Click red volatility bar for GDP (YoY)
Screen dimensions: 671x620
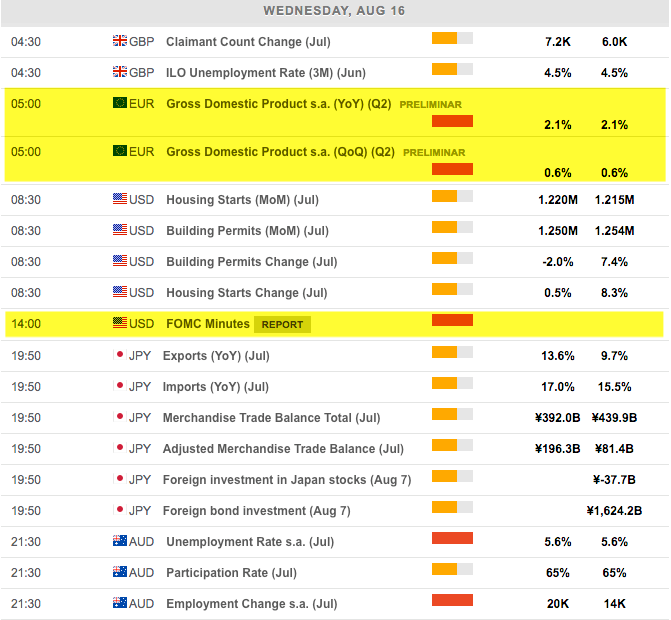point(452,121)
